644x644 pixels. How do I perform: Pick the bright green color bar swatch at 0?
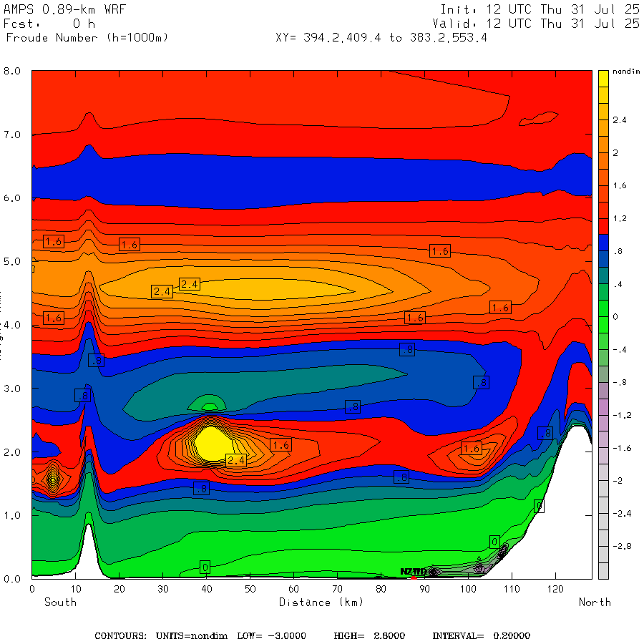tap(603, 308)
